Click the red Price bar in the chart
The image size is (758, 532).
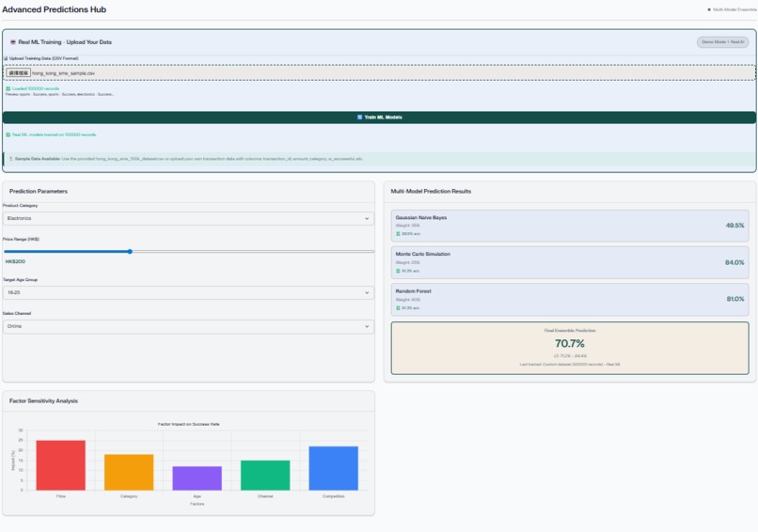(x=61, y=465)
